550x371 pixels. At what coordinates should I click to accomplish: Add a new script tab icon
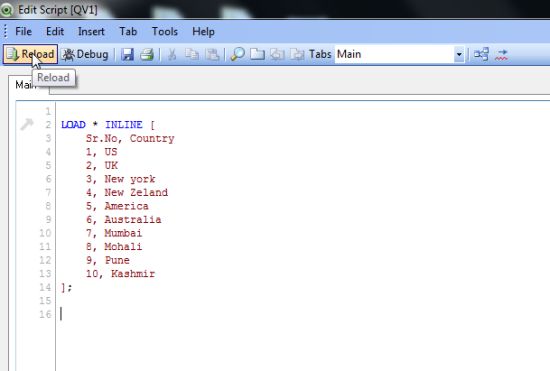point(257,55)
